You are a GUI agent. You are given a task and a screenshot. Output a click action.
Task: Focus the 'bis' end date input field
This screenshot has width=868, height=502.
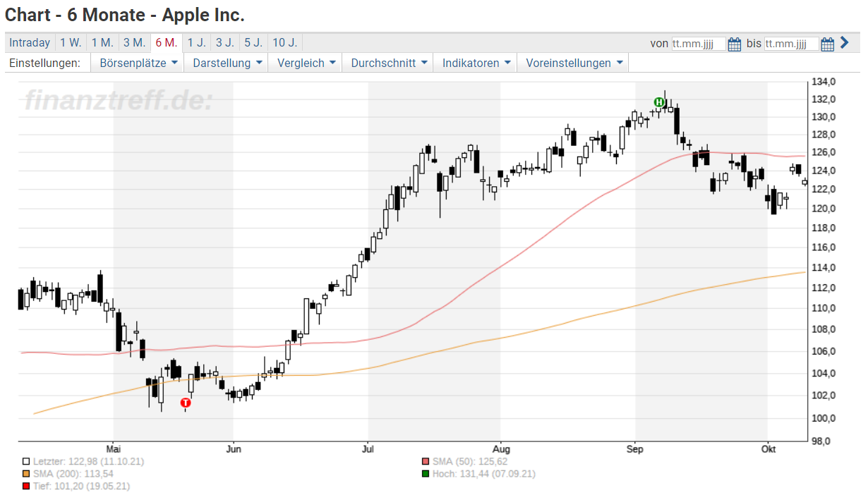point(791,44)
